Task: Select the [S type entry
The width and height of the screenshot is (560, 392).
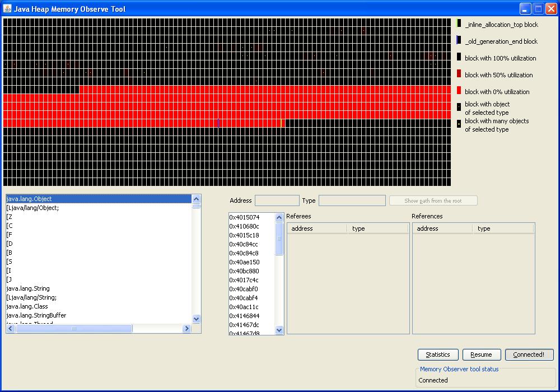Action: click(x=99, y=262)
